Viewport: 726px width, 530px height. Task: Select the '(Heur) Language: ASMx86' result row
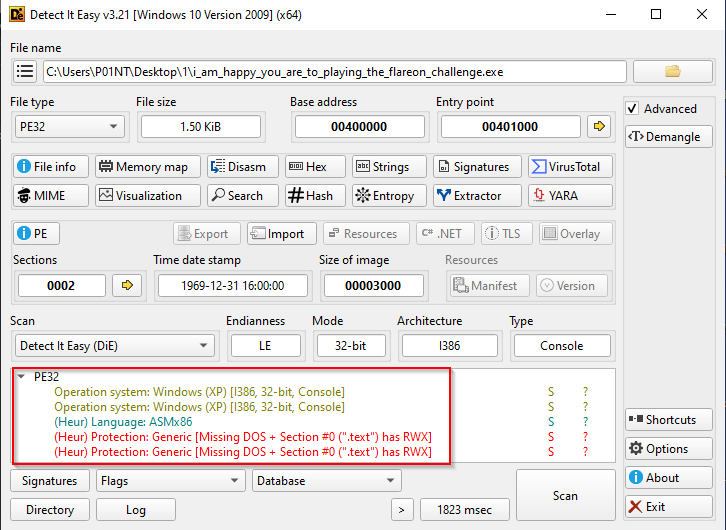click(x=123, y=422)
